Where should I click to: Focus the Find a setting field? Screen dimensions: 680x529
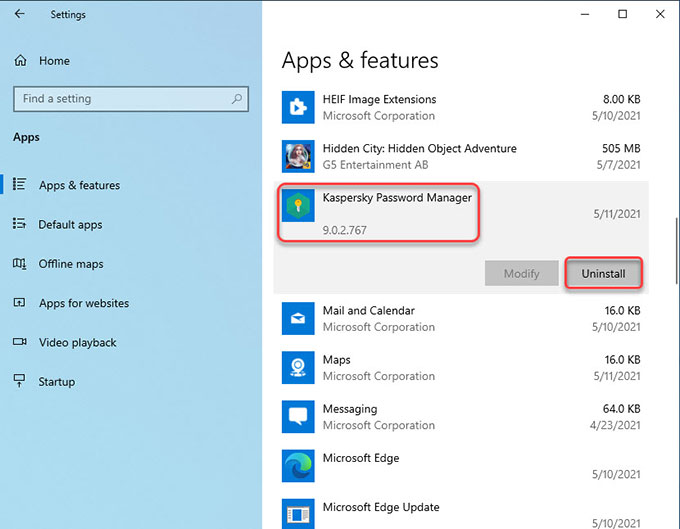pyautogui.click(x=131, y=99)
